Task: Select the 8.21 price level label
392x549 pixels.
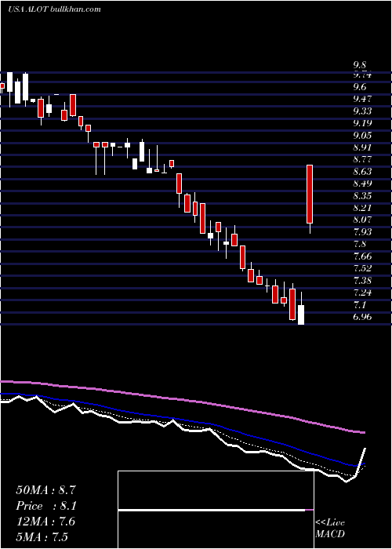Action: coord(362,208)
